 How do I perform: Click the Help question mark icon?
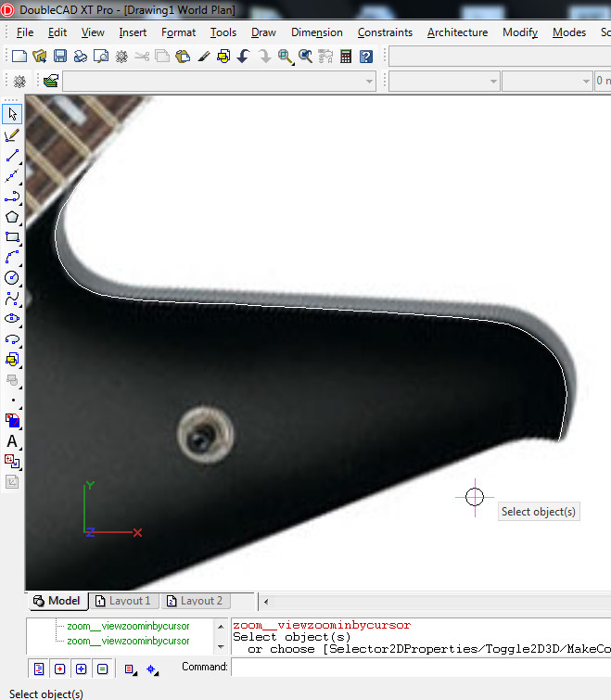[x=366, y=57]
